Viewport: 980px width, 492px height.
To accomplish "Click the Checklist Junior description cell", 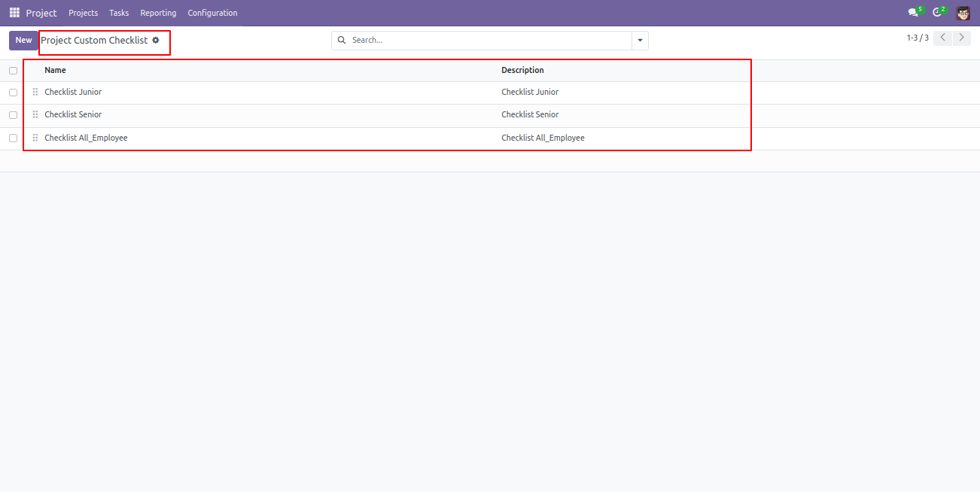I will 530,92.
